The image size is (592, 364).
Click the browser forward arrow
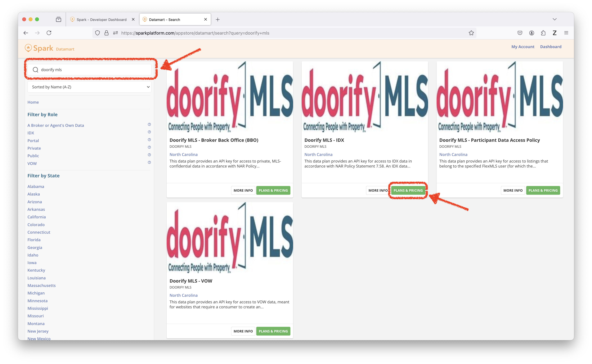(x=37, y=33)
